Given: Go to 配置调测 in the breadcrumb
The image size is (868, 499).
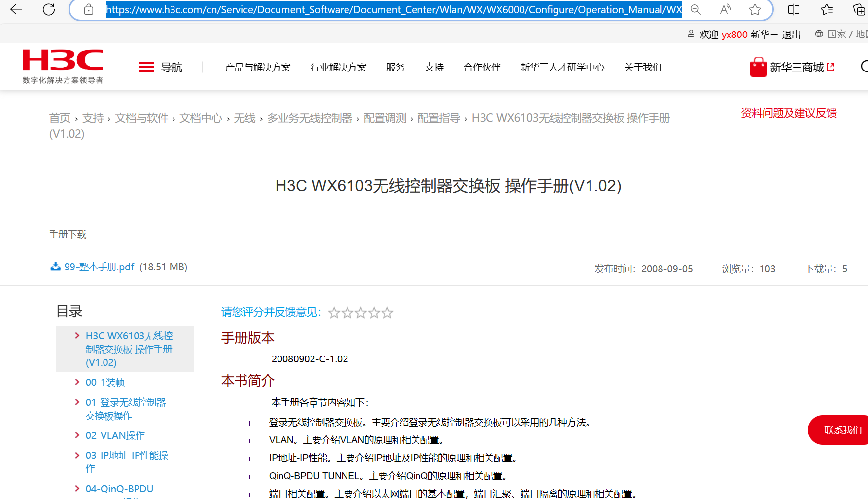Looking at the screenshot, I should [385, 118].
